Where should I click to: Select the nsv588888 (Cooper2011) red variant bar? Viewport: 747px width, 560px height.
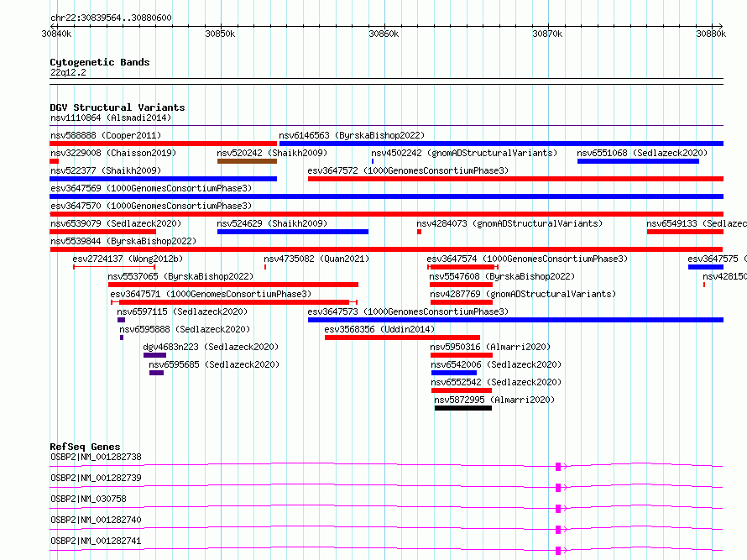(164, 144)
